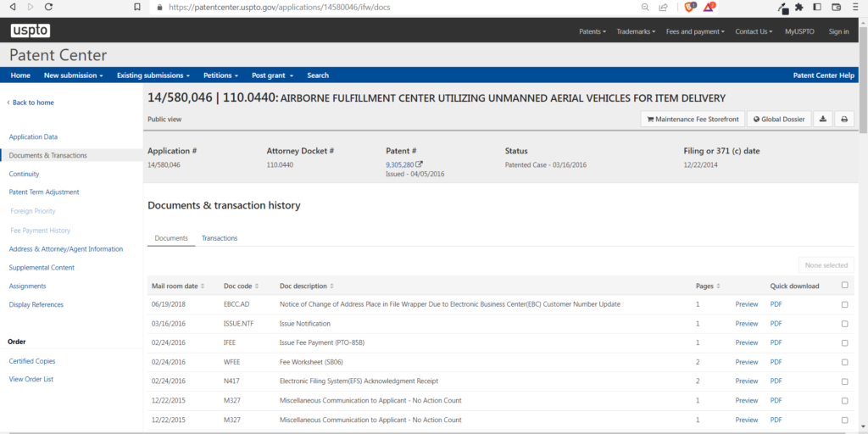Click the download icon button beside Global Dossier
Image resolution: width=868 pixels, height=434 pixels.
click(x=823, y=120)
